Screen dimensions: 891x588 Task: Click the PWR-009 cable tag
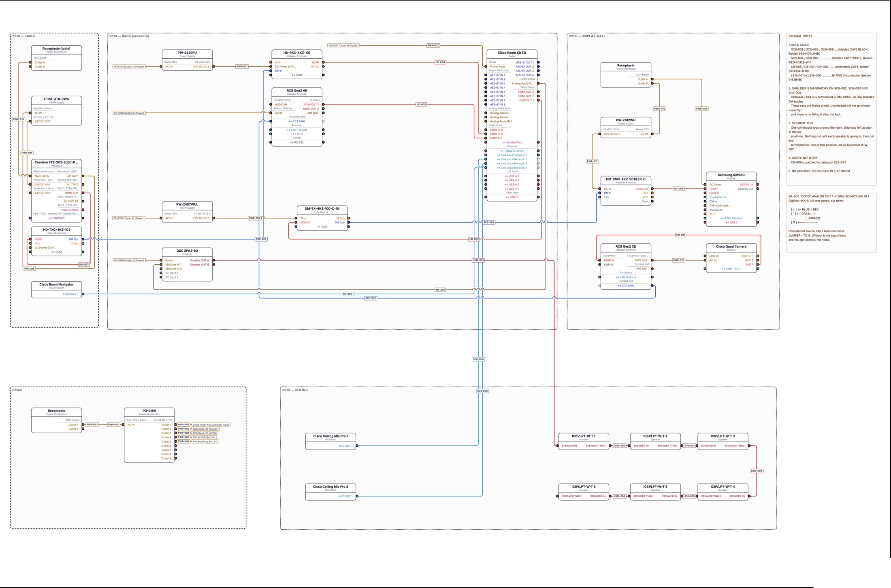click(702, 108)
